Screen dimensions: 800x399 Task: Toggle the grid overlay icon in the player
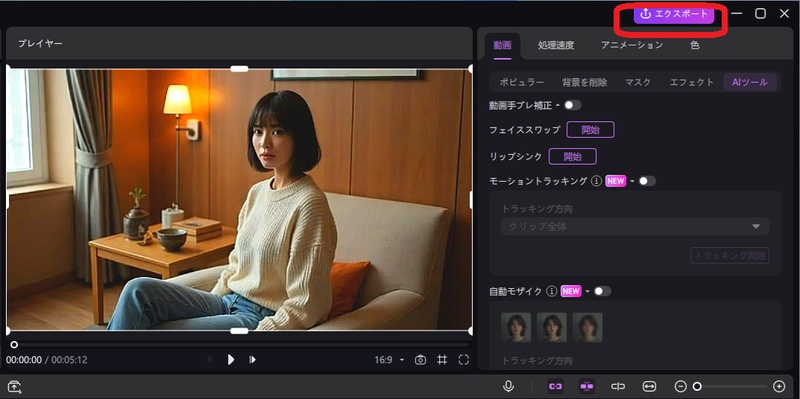click(442, 360)
